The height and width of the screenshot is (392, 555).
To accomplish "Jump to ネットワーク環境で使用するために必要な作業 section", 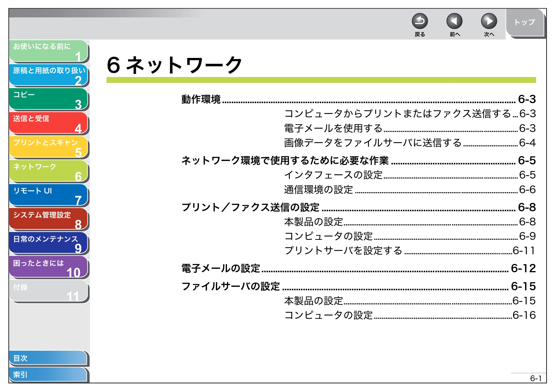I will pos(359,161).
